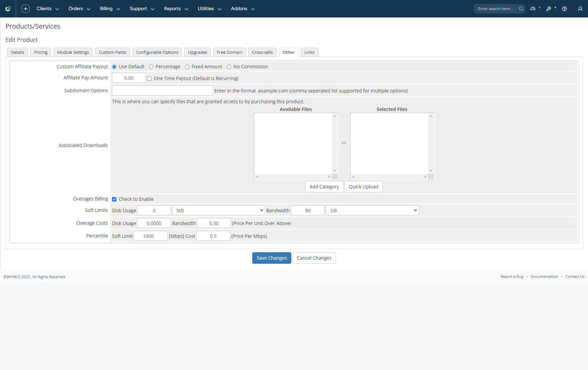This screenshot has height=370, width=588.
Task: Click the <> move files control
Action: (344, 143)
